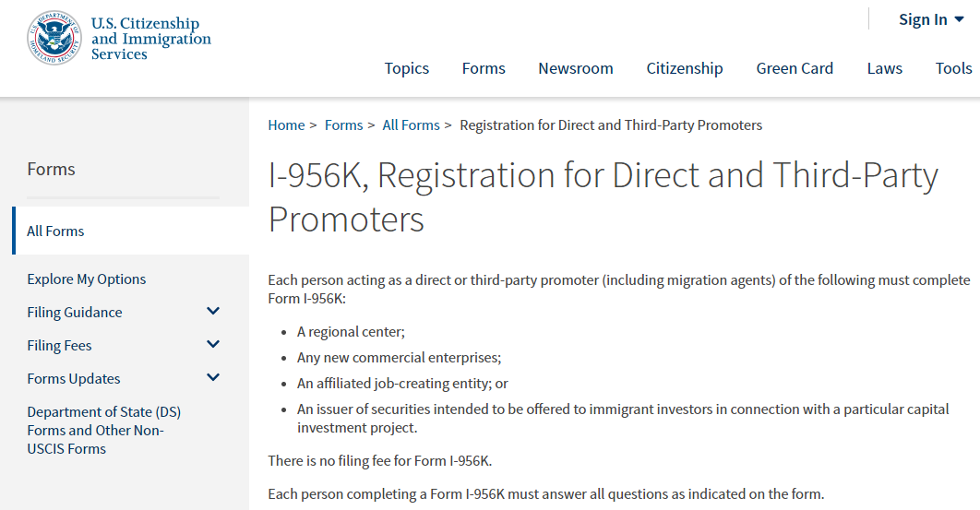Click the USCIS Homeland Security seal logo
Screen dimensions: 980x510
click(x=54, y=38)
